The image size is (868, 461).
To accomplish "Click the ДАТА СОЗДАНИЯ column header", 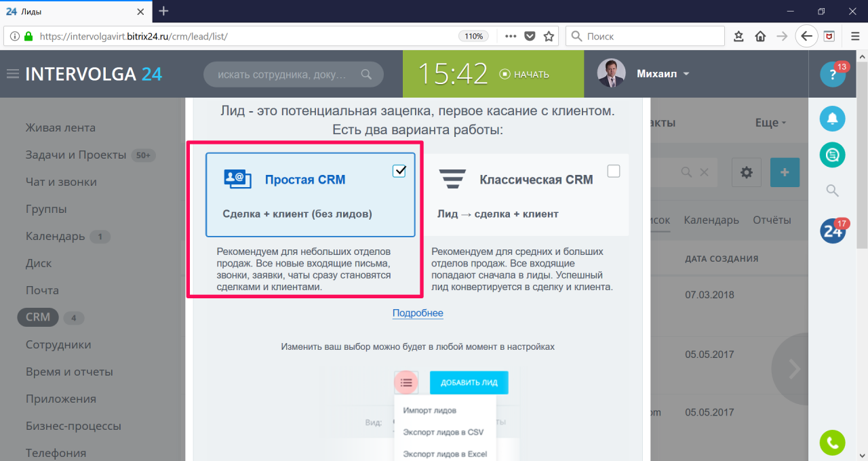I will tap(722, 258).
